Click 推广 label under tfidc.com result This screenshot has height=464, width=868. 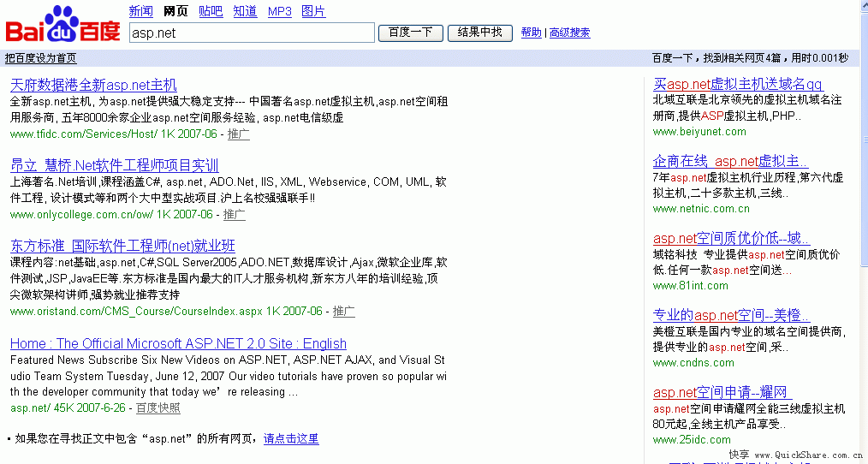(239, 134)
